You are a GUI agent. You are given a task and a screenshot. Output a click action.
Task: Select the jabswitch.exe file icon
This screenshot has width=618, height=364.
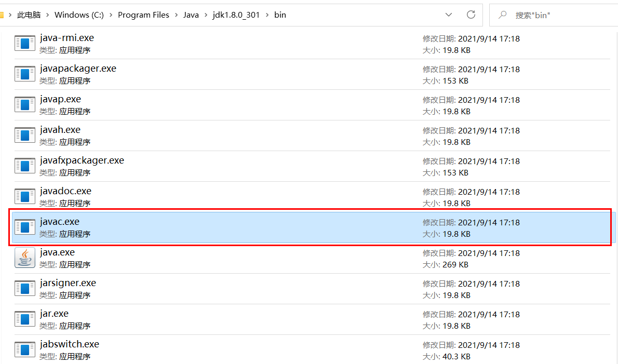click(25, 350)
